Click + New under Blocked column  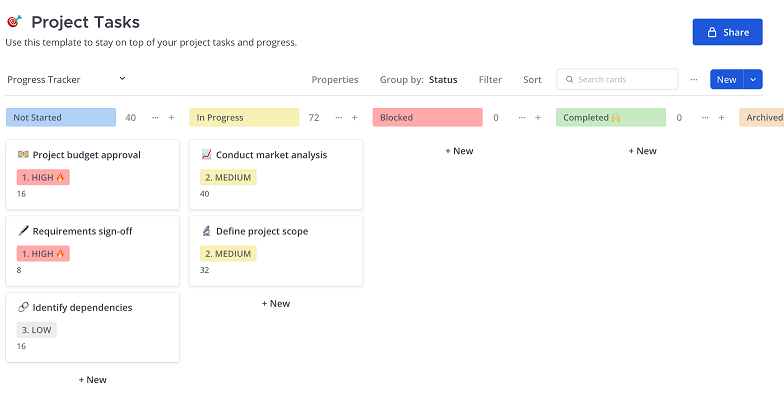pos(459,151)
